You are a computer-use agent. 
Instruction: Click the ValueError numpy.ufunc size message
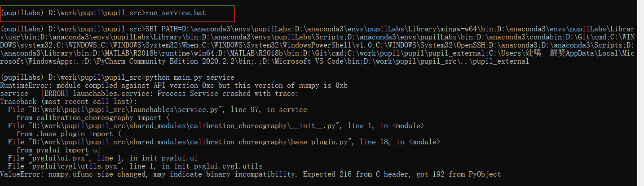point(251,174)
